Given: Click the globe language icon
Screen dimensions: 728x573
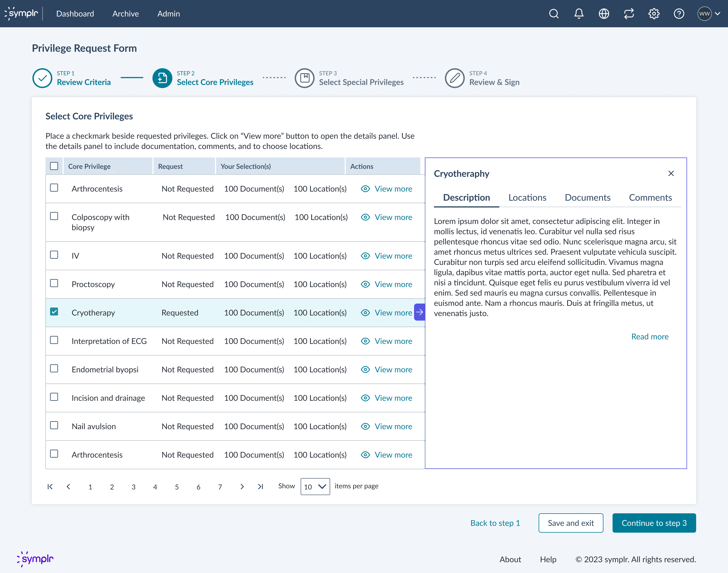Looking at the screenshot, I should coord(603,14).
